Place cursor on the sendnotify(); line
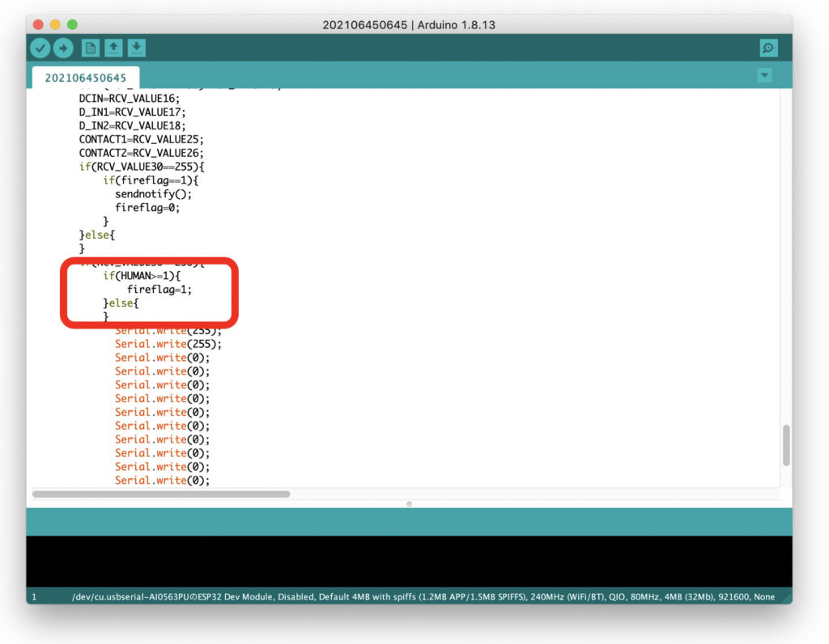 [x=154, y=193]
